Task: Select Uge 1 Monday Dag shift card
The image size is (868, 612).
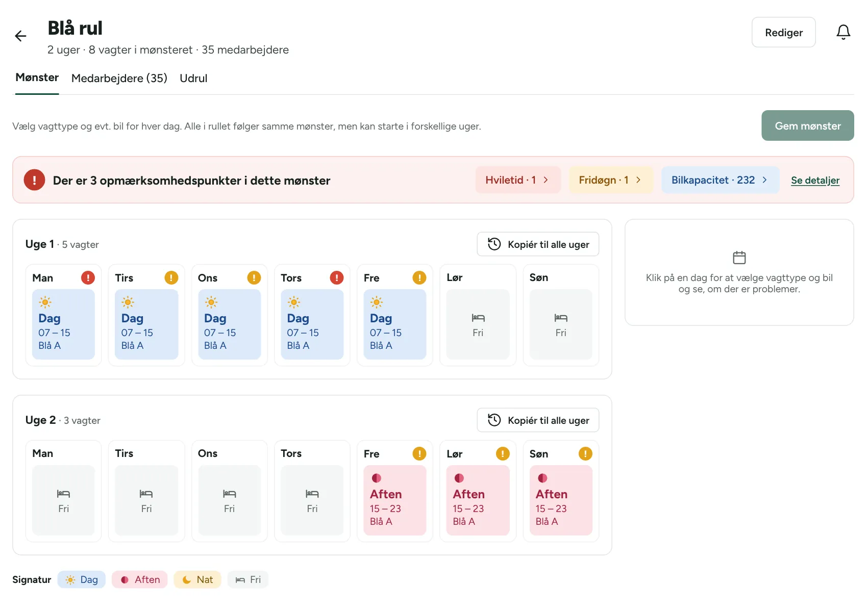Action: 63,324
